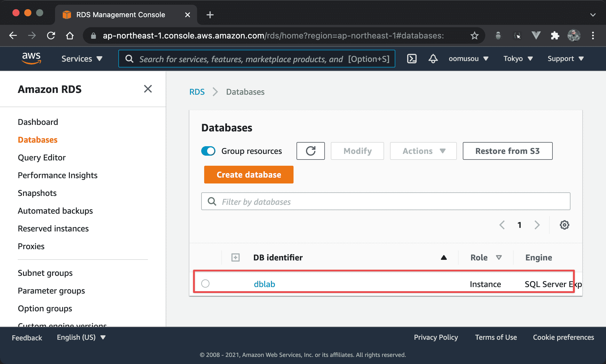Open Query Editor in the sidebar

pyautogui.click(x=42, y=157)
